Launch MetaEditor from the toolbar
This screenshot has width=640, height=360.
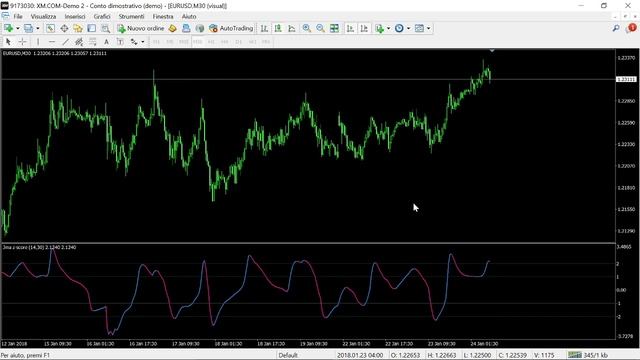tap(172, 28)
